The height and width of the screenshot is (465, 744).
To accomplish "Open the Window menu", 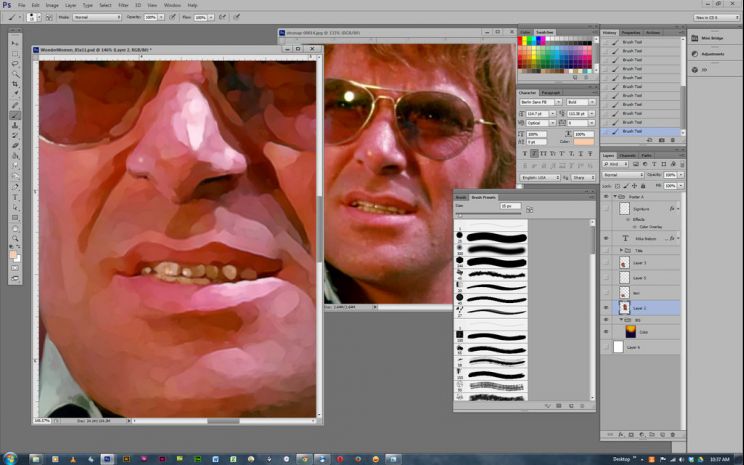I will tap(172, 5).
